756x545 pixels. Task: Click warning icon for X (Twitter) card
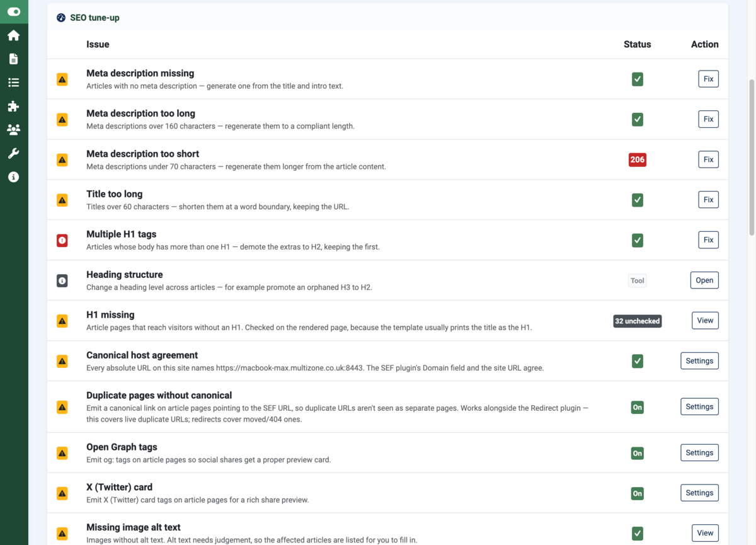(x=62, y=494)
